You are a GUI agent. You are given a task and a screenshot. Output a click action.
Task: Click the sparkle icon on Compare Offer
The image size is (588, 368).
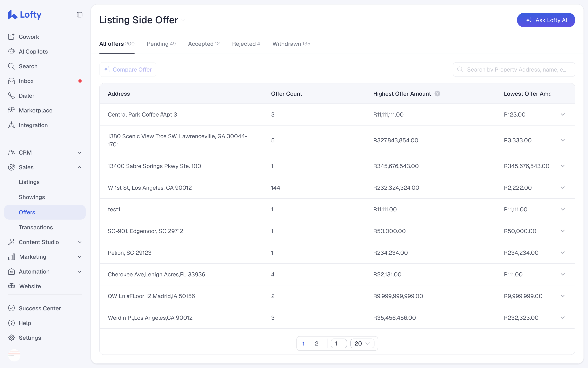click(x=107, y=69)
